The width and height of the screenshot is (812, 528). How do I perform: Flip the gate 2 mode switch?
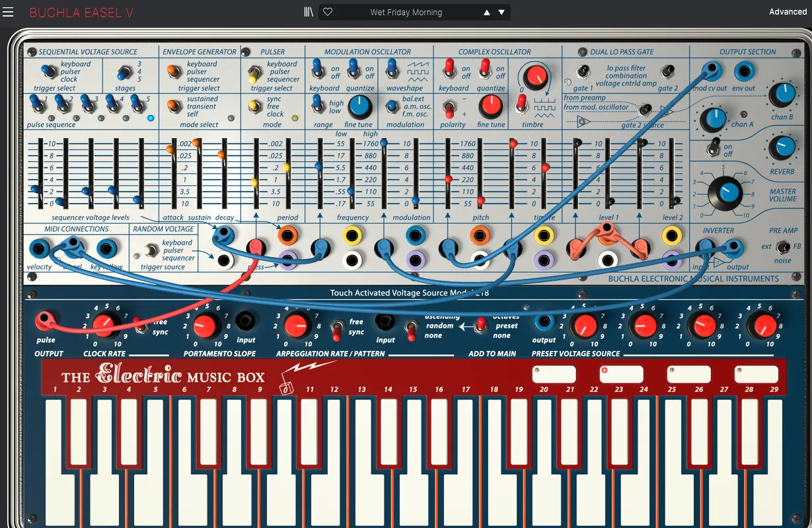pos(668,71)
